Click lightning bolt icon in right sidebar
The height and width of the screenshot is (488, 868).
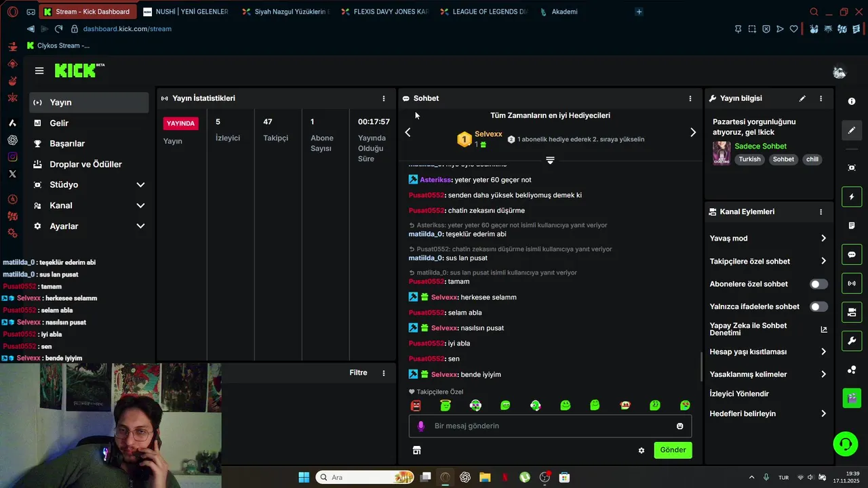[852, 197]
